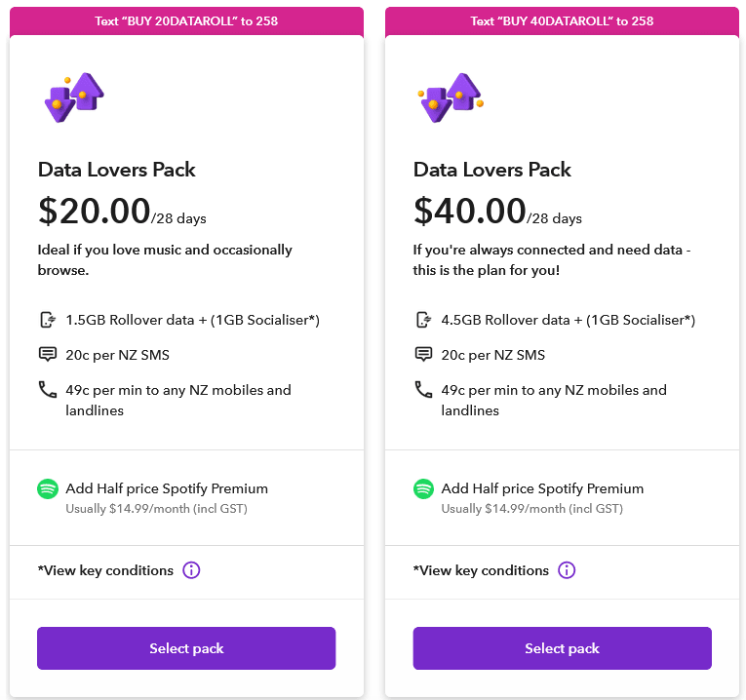
Task: Click phone call icon in $20 pack
Action: [x=47, y=390]
